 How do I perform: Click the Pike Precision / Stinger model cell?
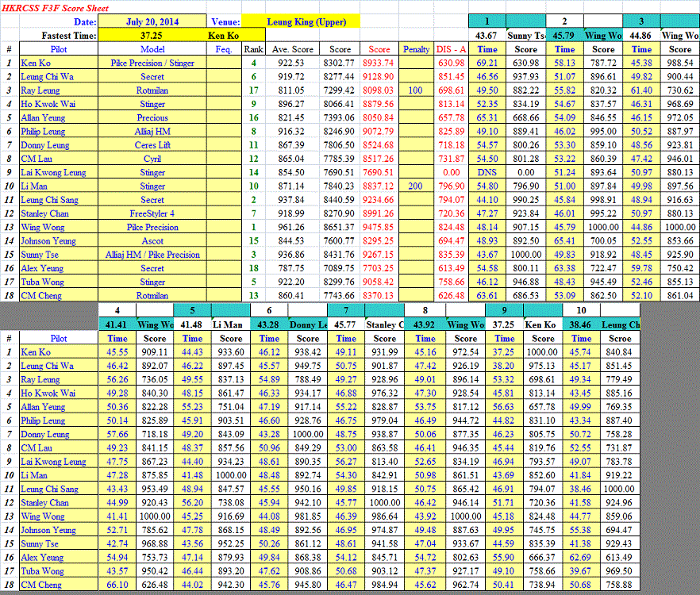tap(152, 63)
